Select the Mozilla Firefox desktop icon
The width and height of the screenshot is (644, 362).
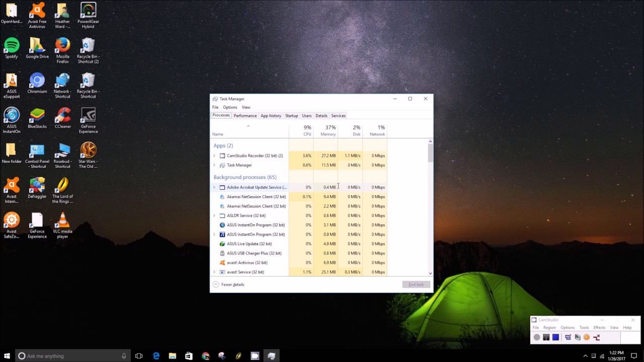(x=62, y=51)
